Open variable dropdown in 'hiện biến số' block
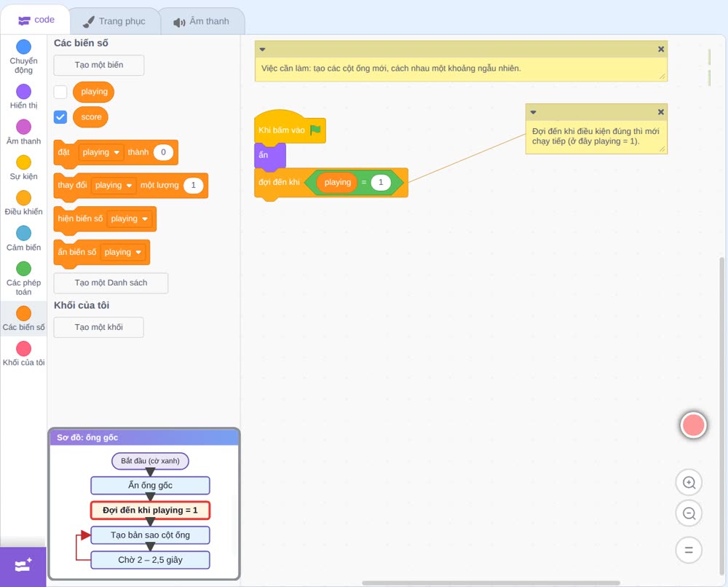728x587 pixels. click(x=129, y=218)
